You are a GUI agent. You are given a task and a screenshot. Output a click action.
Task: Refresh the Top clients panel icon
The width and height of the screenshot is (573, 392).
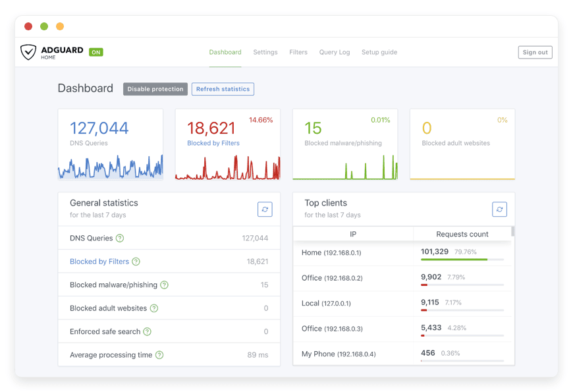tap(499, 209)
